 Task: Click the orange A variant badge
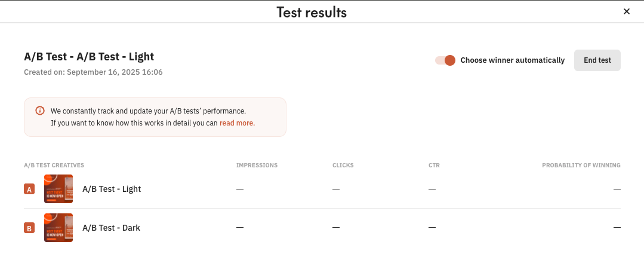click(29, 189)
